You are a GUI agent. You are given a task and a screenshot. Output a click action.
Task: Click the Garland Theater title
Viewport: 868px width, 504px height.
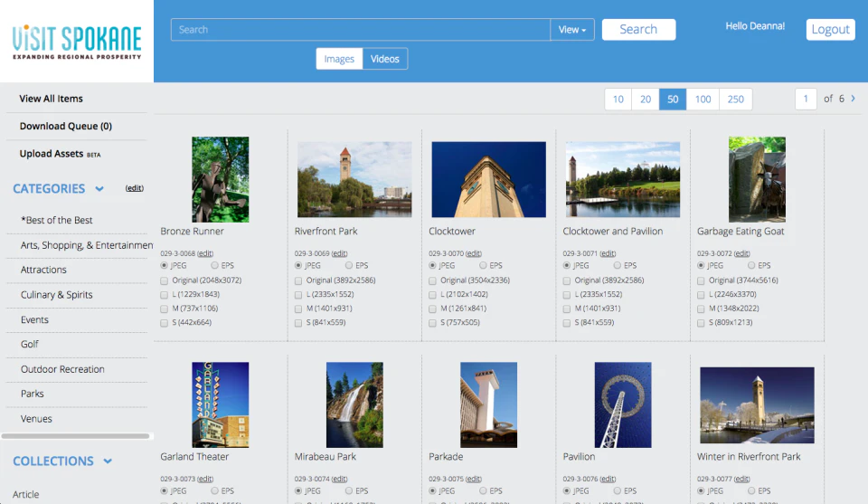tap(194, 456)
